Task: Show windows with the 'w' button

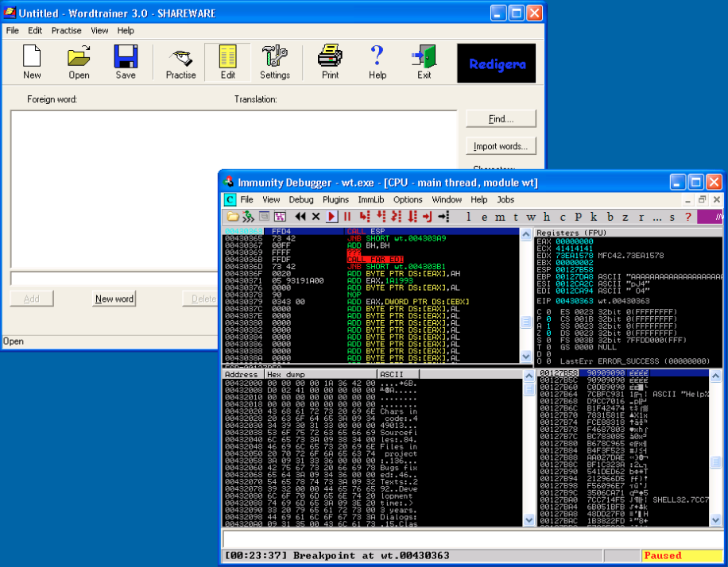Action: click(x=531, y=217)
